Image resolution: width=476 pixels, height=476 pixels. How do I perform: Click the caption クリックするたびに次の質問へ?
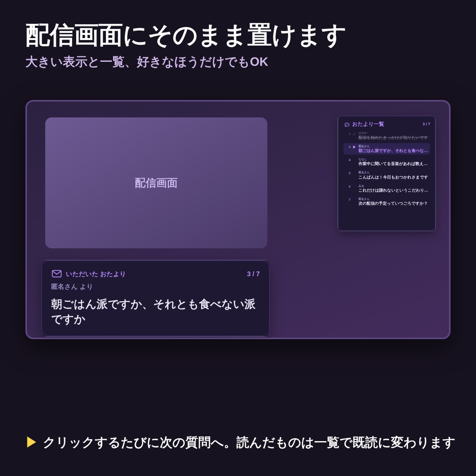coord(133,443)
